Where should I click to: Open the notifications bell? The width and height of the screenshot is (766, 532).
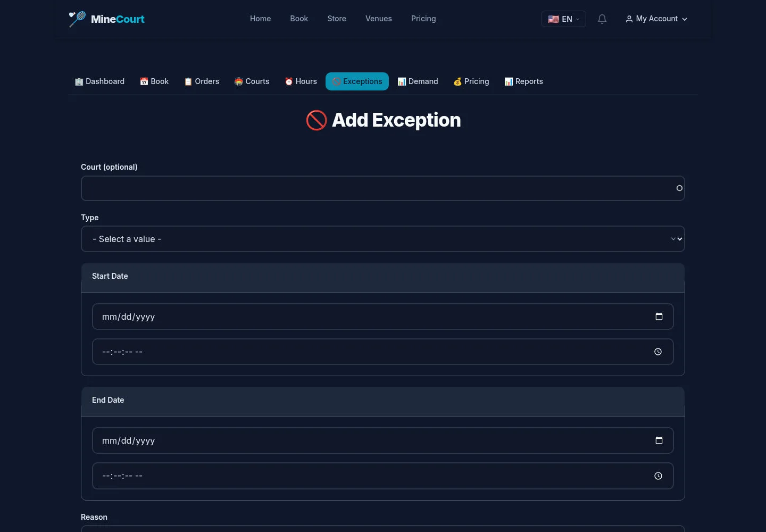pyautogui.click(x=602, y=19)
